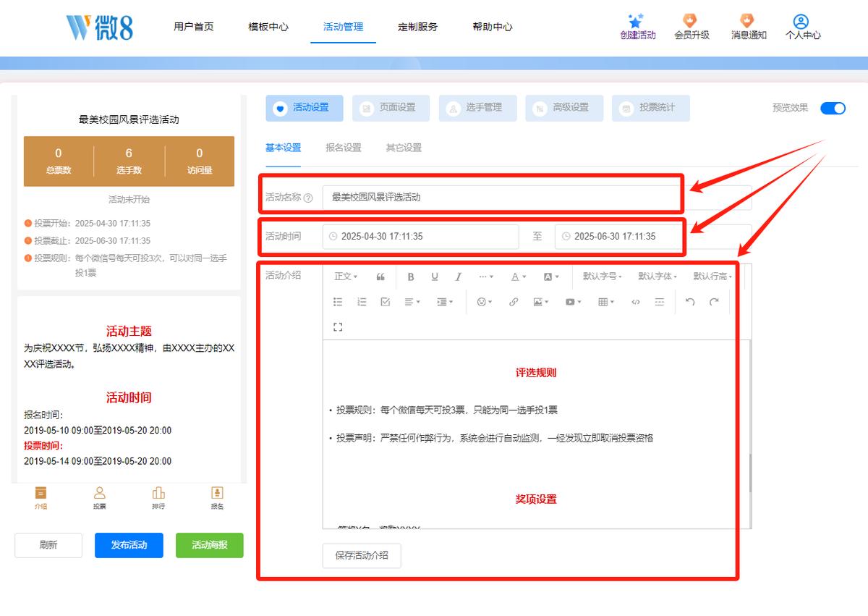Insert a bulleted list

tap(338, 302)
